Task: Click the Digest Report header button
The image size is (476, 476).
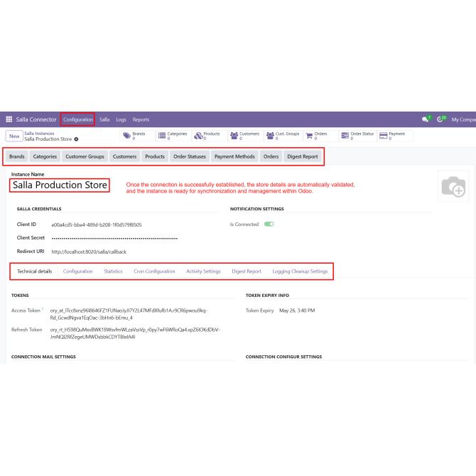Action: 303,156
